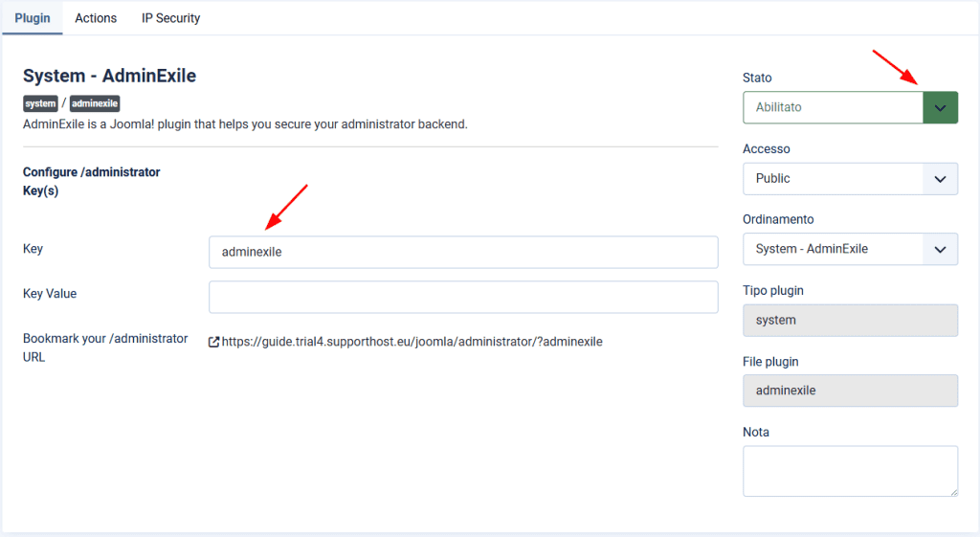The width and height of the screenshot is (980, 537).
Task: Click the 'System - AdminExile' heading
Action: tap(109, 76)
